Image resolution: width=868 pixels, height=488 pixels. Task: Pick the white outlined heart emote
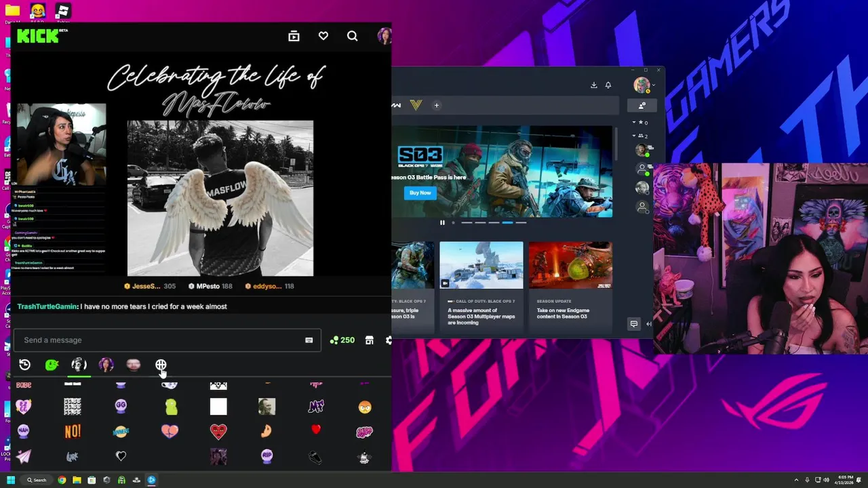[x=121, y=456]
